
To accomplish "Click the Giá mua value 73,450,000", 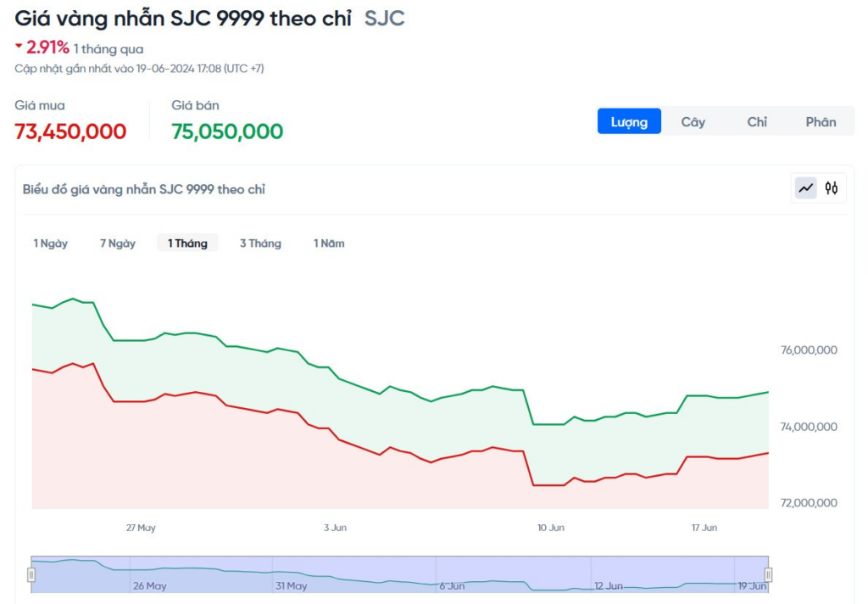I will point(70,131).
